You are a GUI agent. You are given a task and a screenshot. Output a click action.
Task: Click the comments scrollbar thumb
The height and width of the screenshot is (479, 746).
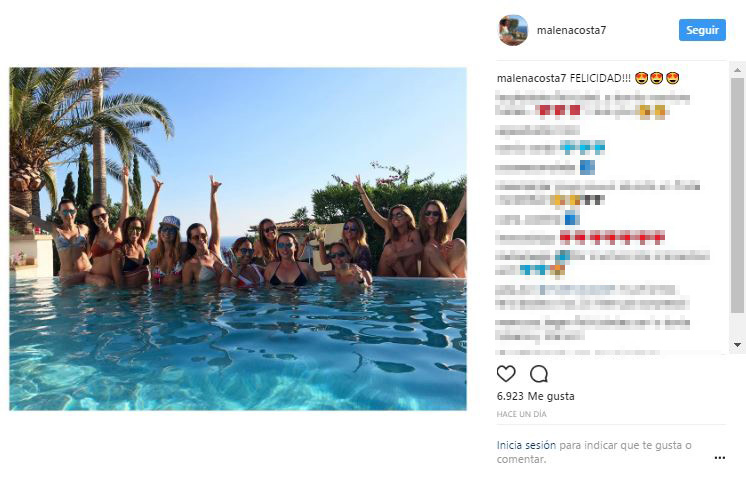[737, 195]
